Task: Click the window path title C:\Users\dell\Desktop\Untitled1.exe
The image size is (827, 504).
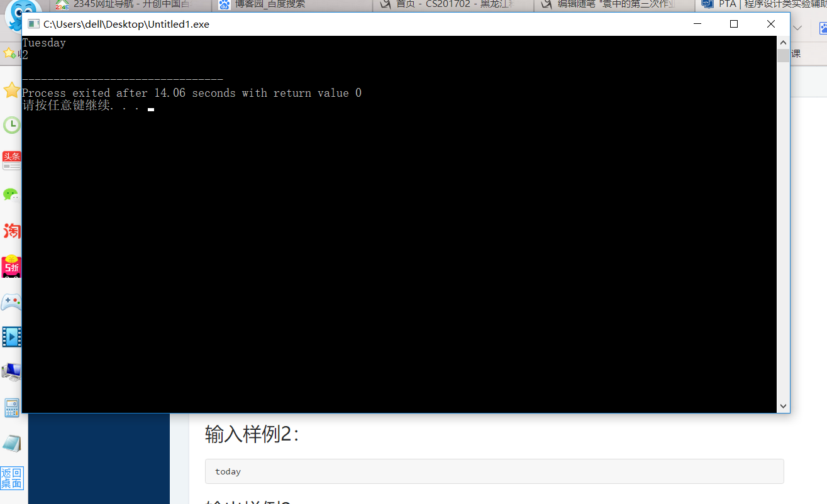Action: pyautogui.click(x=126, y=25)
